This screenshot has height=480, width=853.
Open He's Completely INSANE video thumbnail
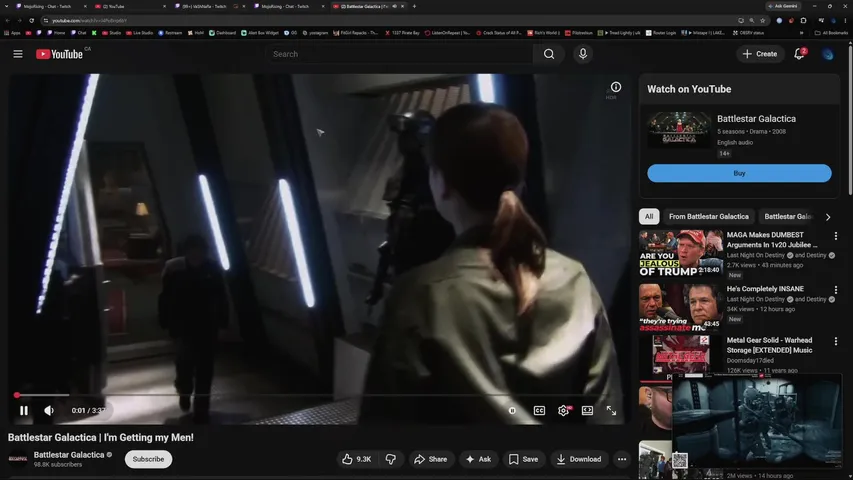tap(681, 307)
